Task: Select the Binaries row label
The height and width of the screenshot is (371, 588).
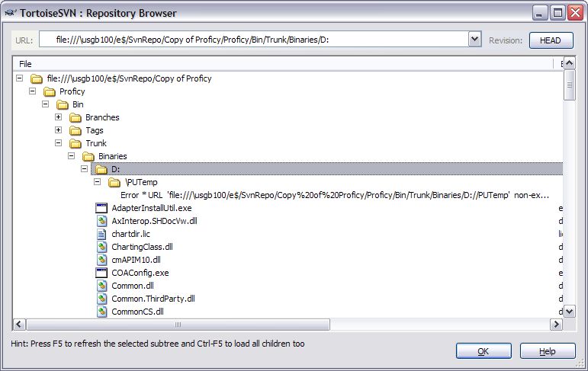Action: click(113, 156)
